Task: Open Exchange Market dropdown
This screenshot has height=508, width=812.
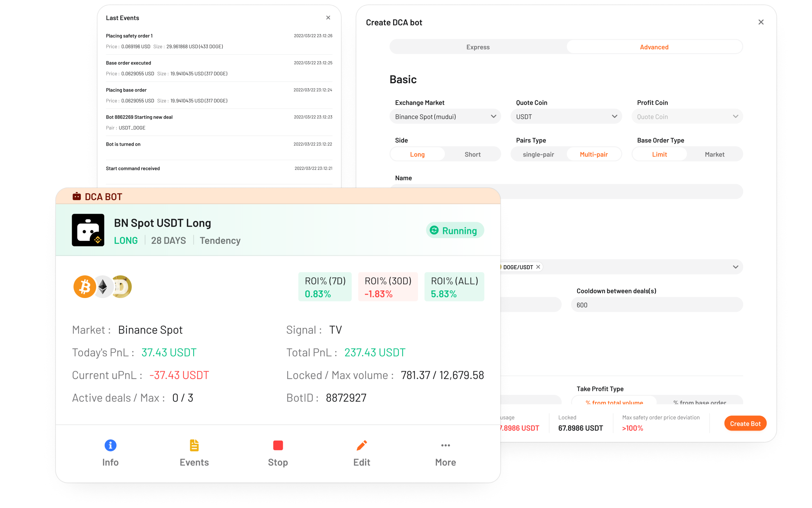Action: 445,117
